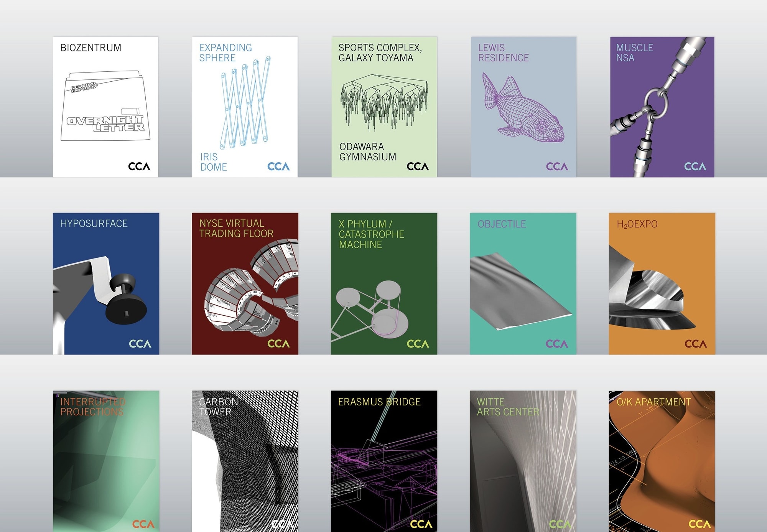
Task: Click the blue CCA logo on Iris Dome cover
Action: pos(278,166)
